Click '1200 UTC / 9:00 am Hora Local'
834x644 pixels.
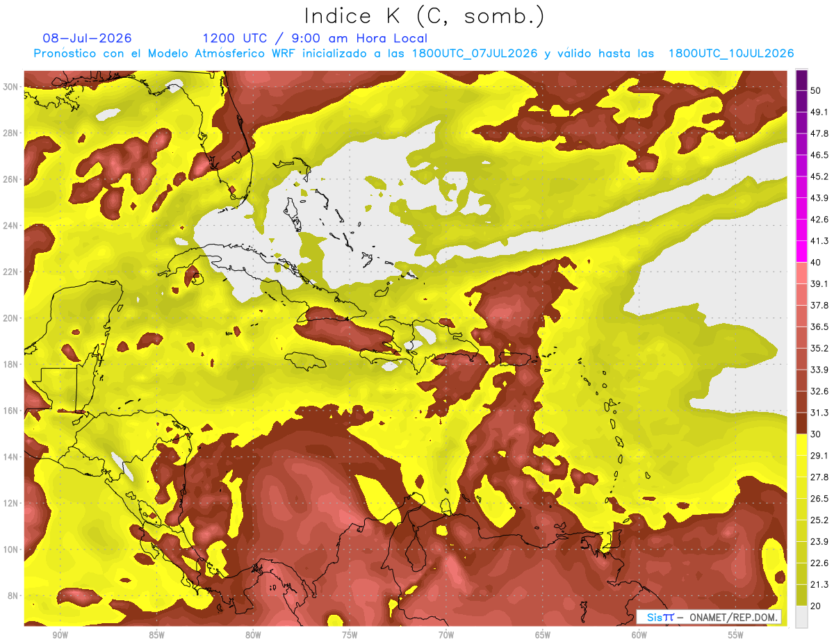315,38
